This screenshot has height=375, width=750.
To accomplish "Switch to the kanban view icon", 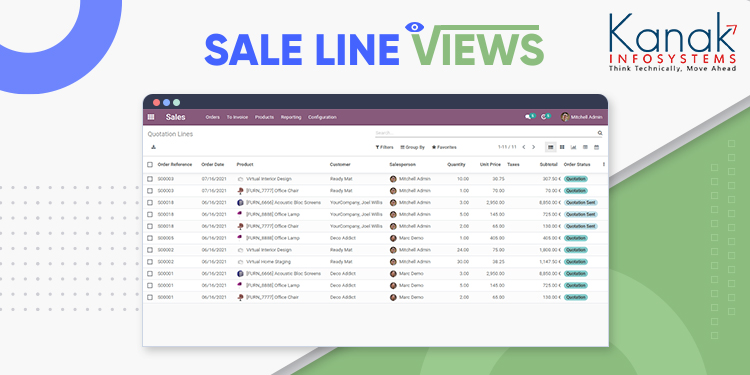I will pos(562,147).
